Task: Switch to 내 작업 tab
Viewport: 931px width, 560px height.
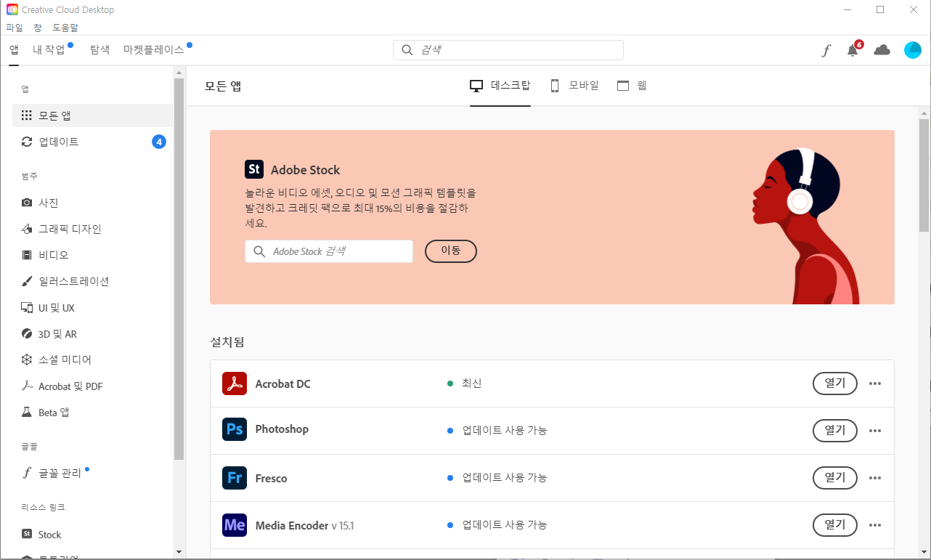Action: [x=49, y=49]
